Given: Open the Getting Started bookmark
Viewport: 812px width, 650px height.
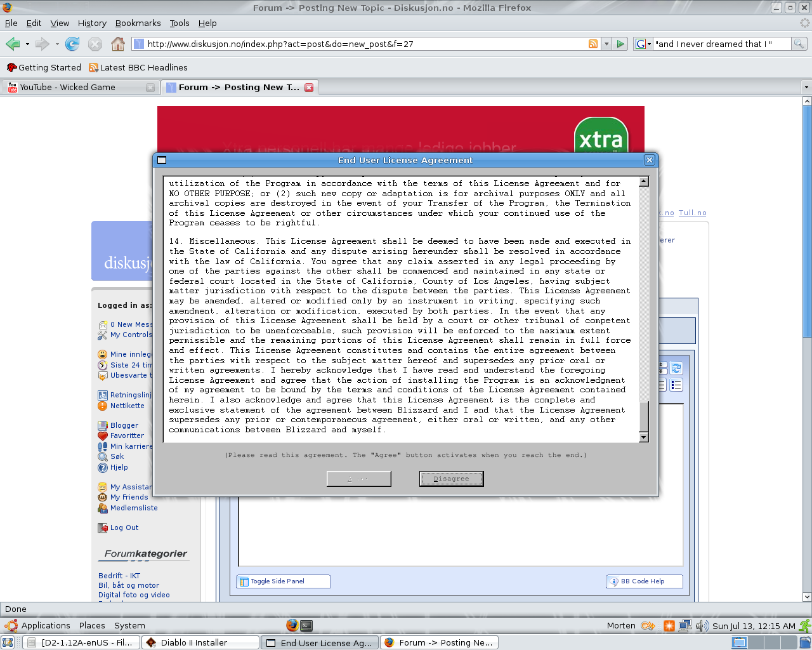Looking at the screenshot, I should click(44, 67).
